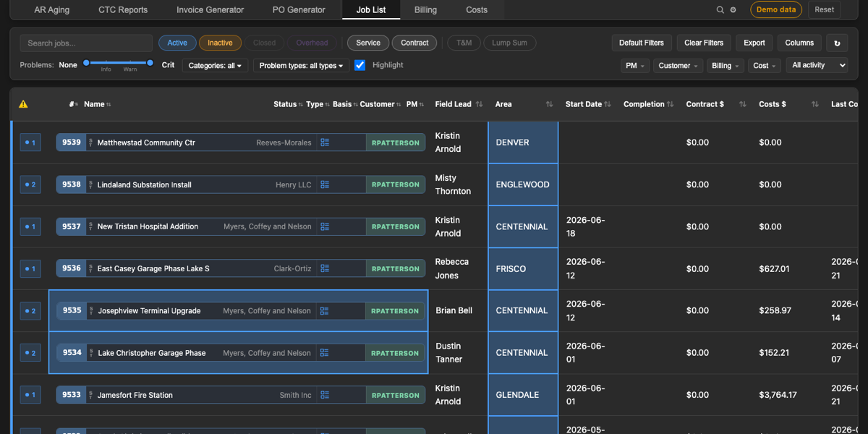Click the problem badge on Jamesfort Fire Station row
The width and height of the screenshot is (868, 434).
point(30,395)
